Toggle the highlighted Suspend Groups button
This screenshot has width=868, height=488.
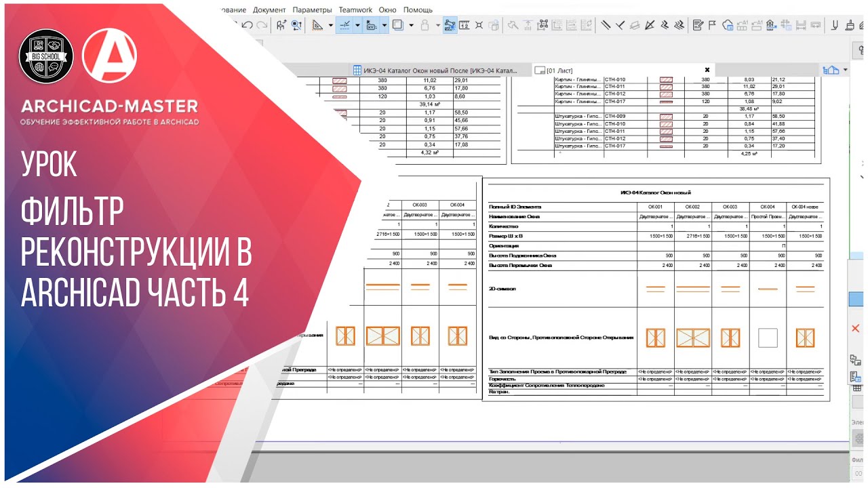(450, 25)
